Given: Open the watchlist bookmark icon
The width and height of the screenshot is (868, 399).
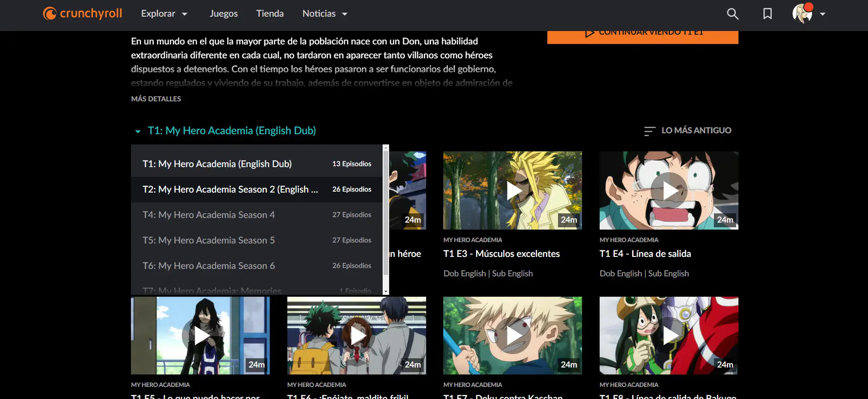Looking at the screenshot, I should click(x=768, y=14).
